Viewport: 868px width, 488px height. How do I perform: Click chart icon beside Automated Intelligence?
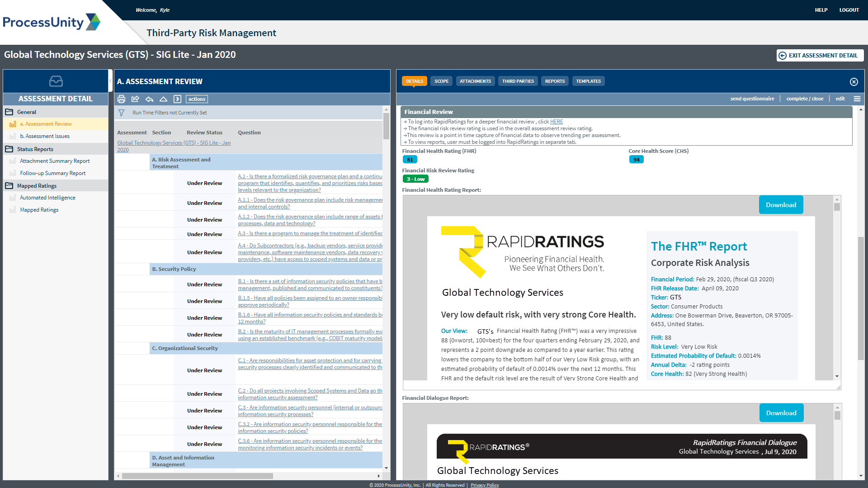(x=13, y=198)
